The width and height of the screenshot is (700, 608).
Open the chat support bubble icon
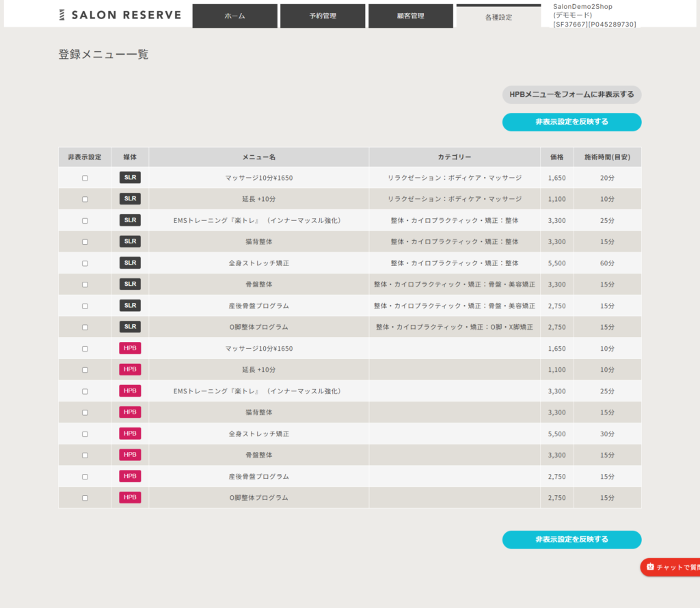tap(650, 567)
